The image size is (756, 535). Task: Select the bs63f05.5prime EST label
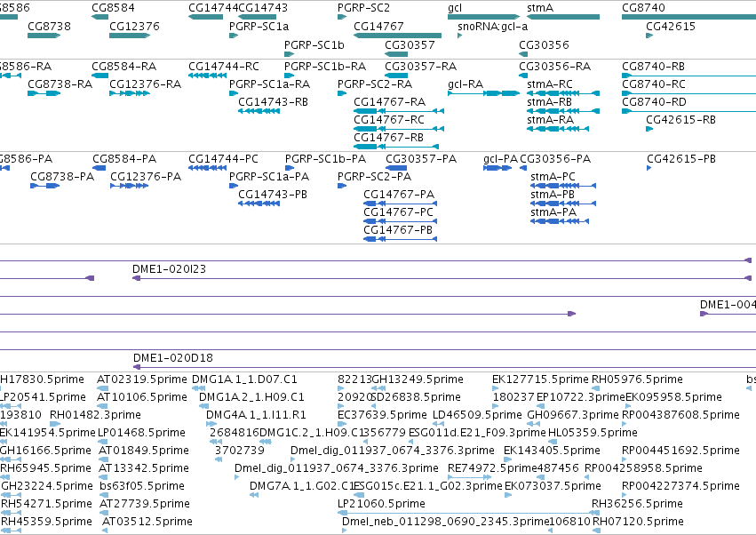tap(142, 486)
